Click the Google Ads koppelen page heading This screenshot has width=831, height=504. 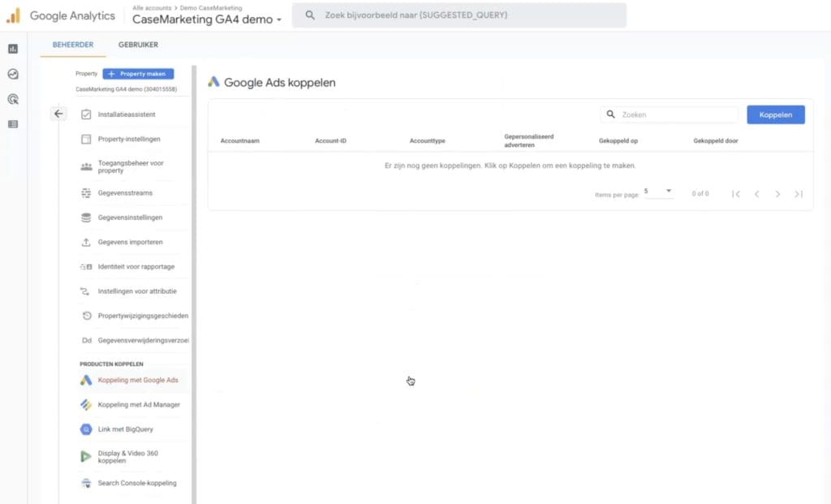pyautogui.click(x=279, y=83)
